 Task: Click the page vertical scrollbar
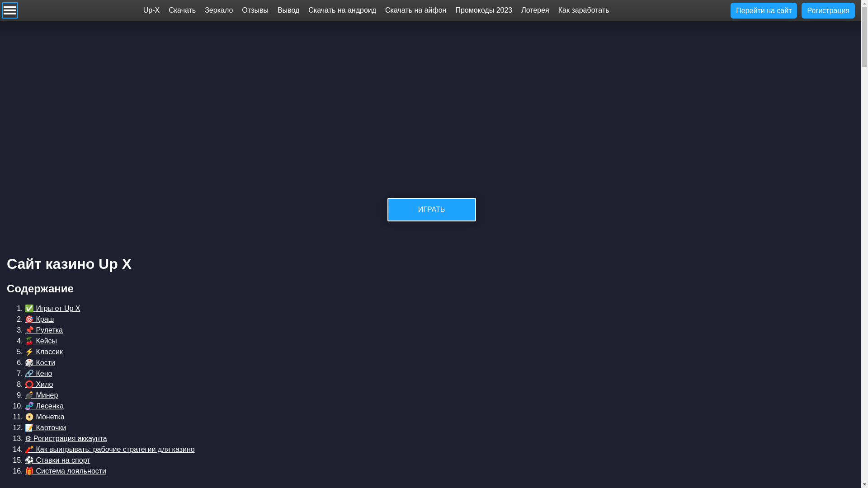click(x=864, y=244)
